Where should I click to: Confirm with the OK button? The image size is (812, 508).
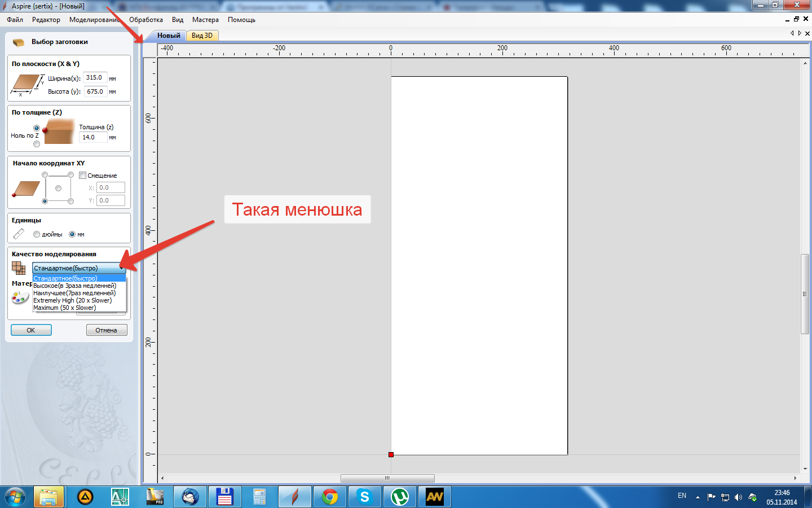31,330
